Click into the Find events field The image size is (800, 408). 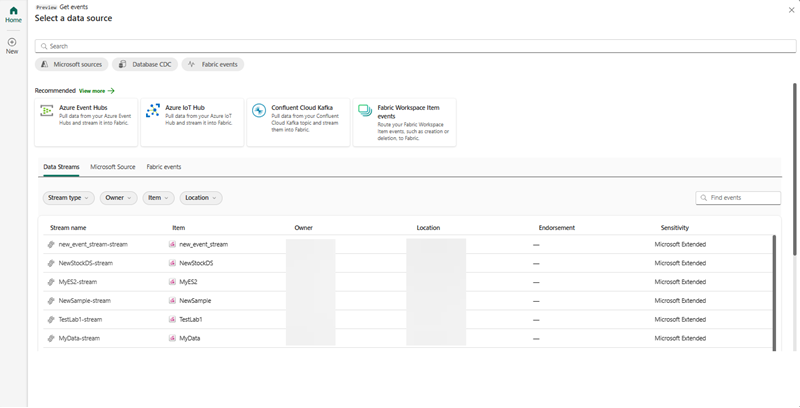738,198
